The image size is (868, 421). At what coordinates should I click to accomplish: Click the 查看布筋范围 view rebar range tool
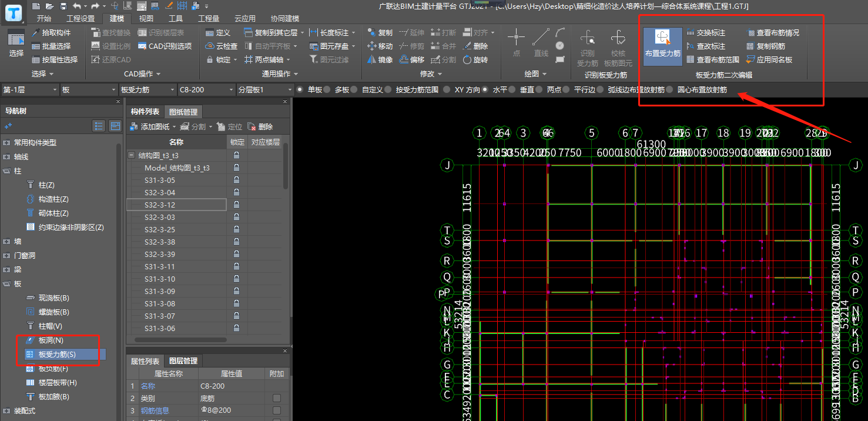713,59
